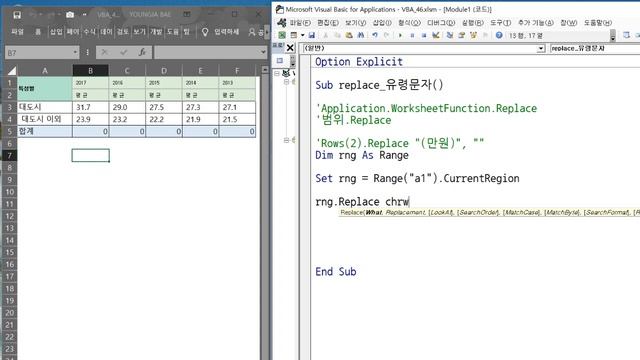
Task: Open the Name Box dropdown arrow in Excel
Action: [75, 52]
